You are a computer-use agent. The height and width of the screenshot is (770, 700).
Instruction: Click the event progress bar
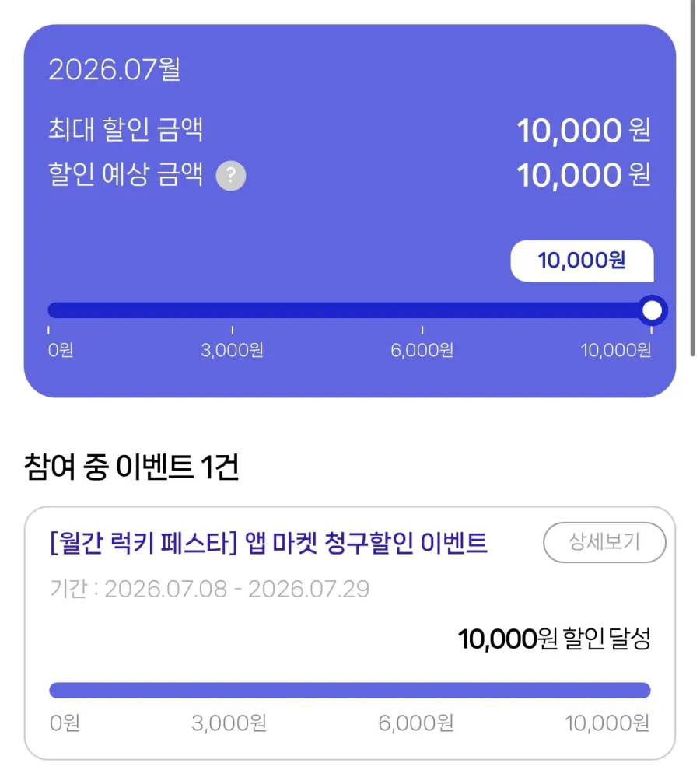coord(350,690)
